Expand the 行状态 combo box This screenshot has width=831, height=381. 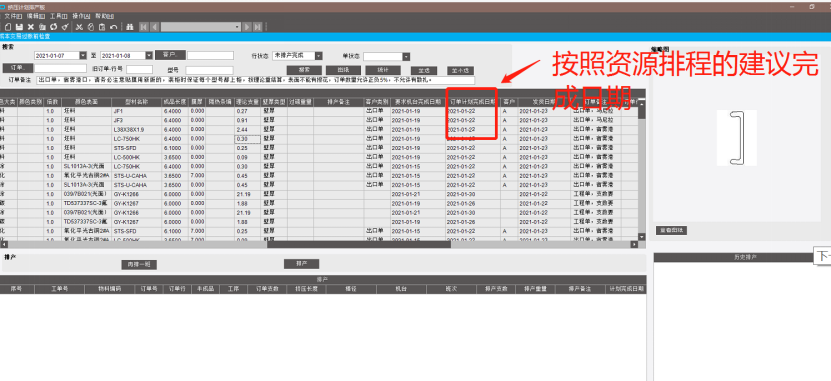point(319,56)
